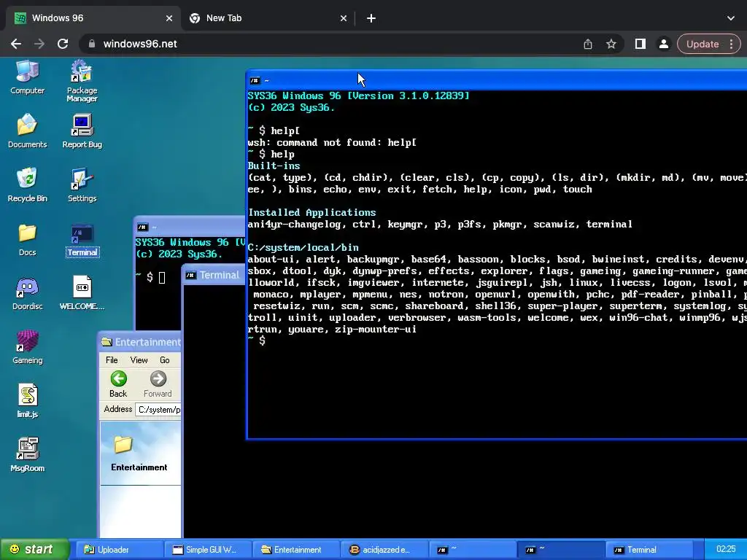Click the start button on taskbar

pos(34,550)
